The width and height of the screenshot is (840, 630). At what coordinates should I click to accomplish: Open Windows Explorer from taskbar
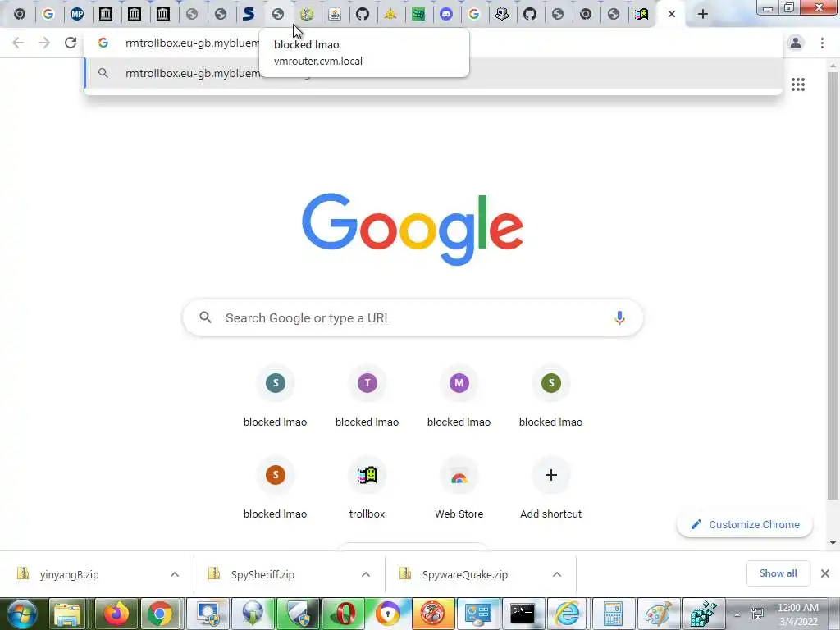67,614
